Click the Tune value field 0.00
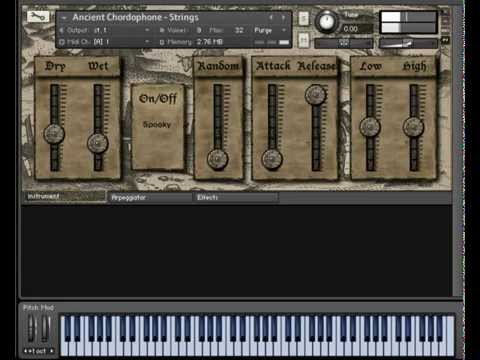This screenshot has height=360, width=480. point(356,29)
